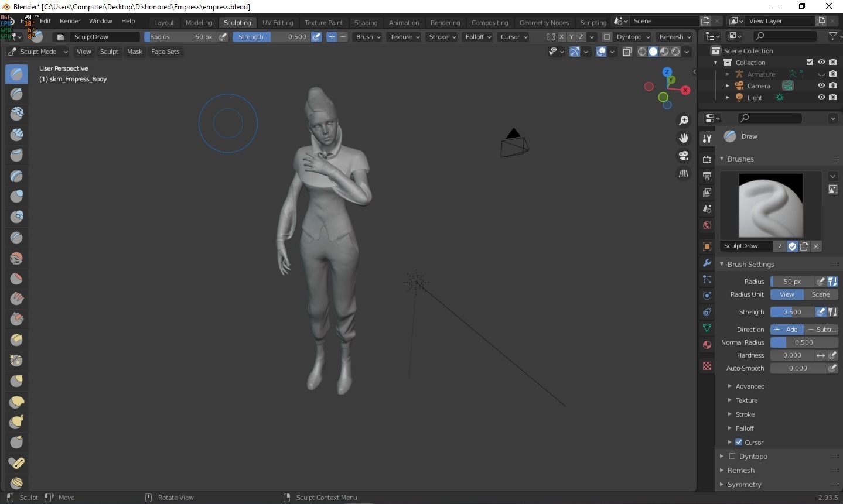Select the Draw Sharp brush tool
The width and height of the screenshot is (843, 504).
coord(16,94)
